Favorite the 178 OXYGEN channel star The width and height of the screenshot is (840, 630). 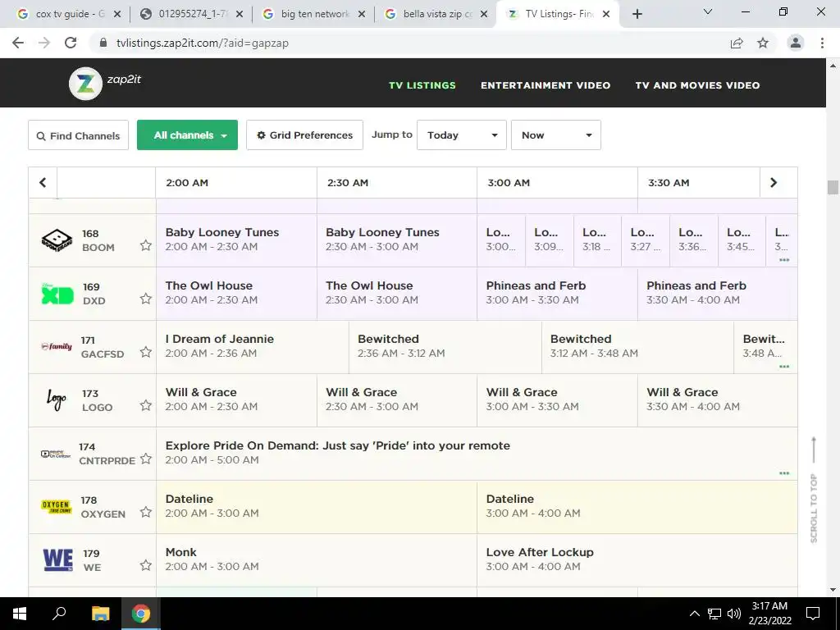[146, 512]
